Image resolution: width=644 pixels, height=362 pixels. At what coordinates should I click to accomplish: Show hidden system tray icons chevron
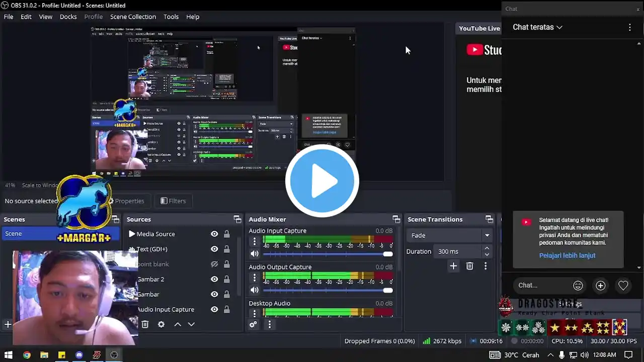point(550,355)
